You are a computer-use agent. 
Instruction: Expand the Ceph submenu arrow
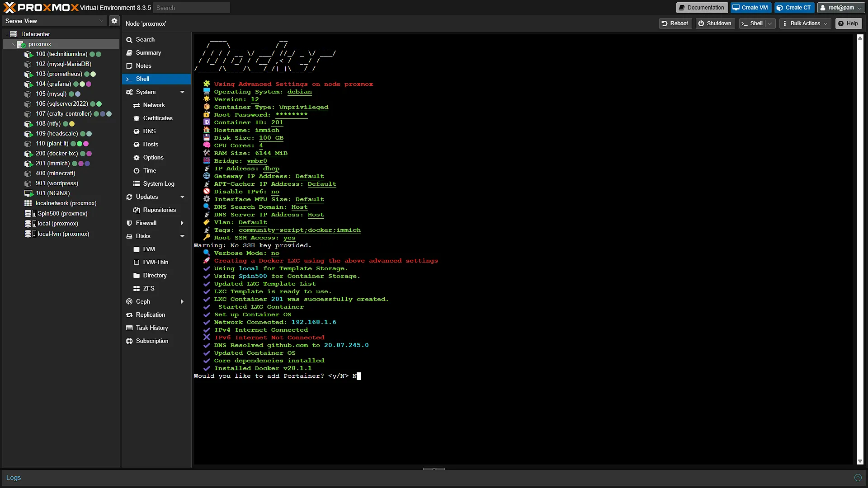click(182, 302)
